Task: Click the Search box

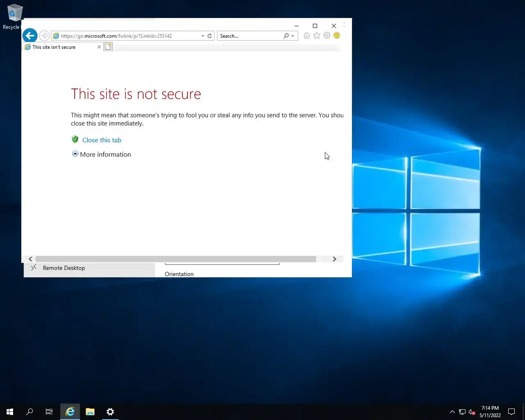Action: tap(250, 36)
